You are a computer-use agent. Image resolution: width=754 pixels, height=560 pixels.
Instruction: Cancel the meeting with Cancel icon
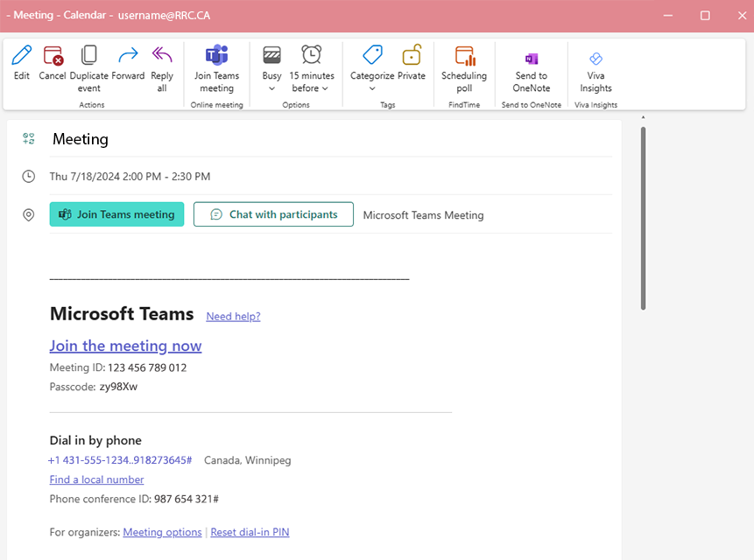[53, 57]
